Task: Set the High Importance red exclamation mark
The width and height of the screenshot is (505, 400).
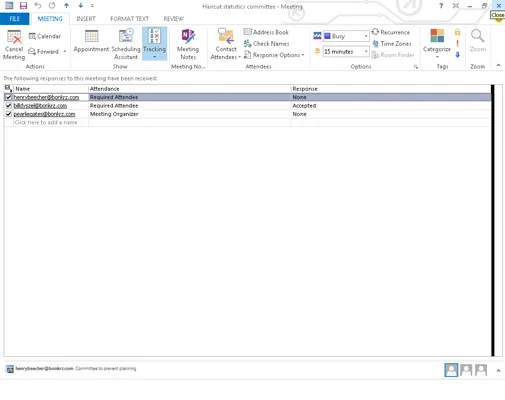Action: (457, 43)
